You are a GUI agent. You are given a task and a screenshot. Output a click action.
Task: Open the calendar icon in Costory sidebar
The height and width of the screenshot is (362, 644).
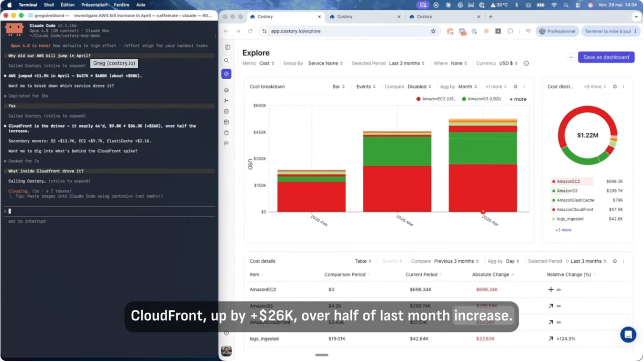pos(227,111)
